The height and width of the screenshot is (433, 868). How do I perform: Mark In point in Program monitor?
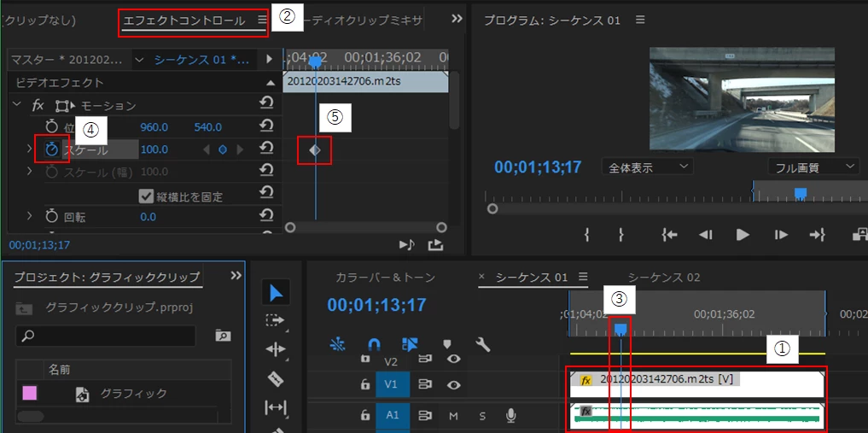(586, 235)
